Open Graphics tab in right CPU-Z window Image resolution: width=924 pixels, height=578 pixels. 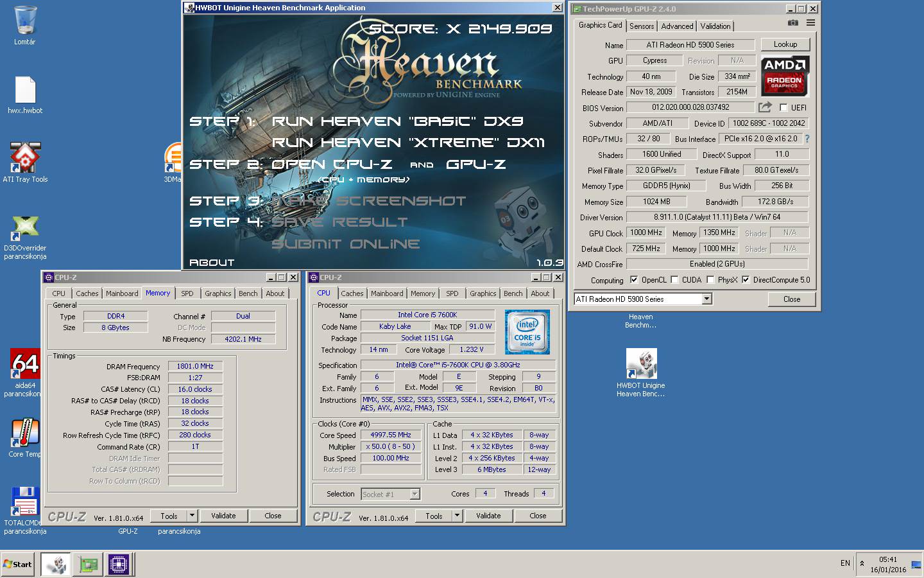pyautogui.click(x=483, y=293)
